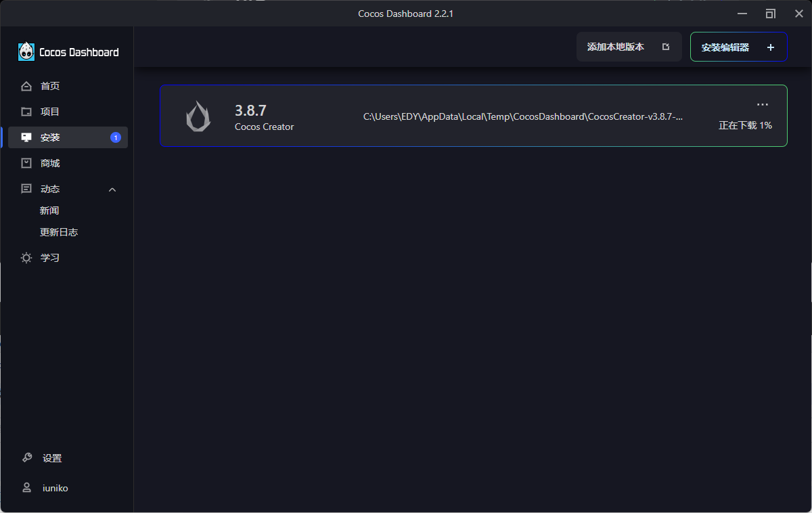Click the CocosDashboard temp install path
The image size is (812, 513).
(523, 116)
